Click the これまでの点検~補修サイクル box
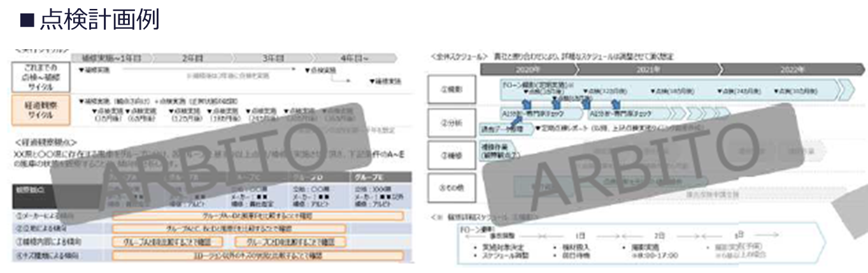Screen dimensions: 868x273 coord(41,77)
